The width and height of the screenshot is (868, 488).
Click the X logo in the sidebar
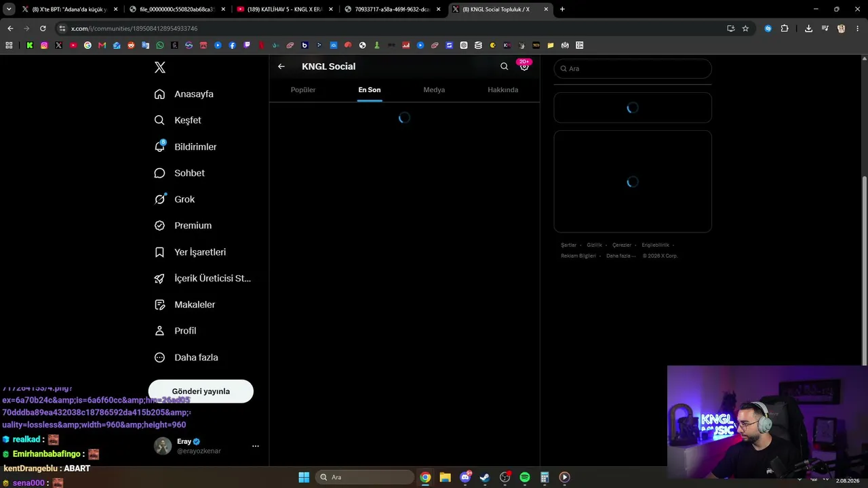[x=160, y=67]
